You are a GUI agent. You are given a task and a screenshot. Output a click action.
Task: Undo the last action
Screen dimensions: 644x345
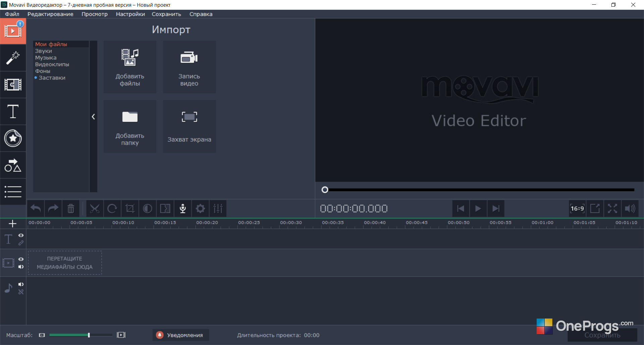[36, 209]
